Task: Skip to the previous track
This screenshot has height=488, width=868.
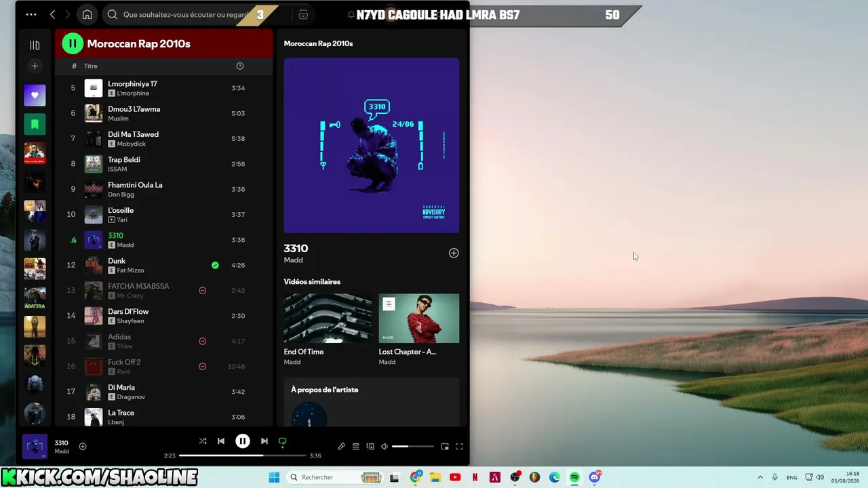Action: [221, 441]
